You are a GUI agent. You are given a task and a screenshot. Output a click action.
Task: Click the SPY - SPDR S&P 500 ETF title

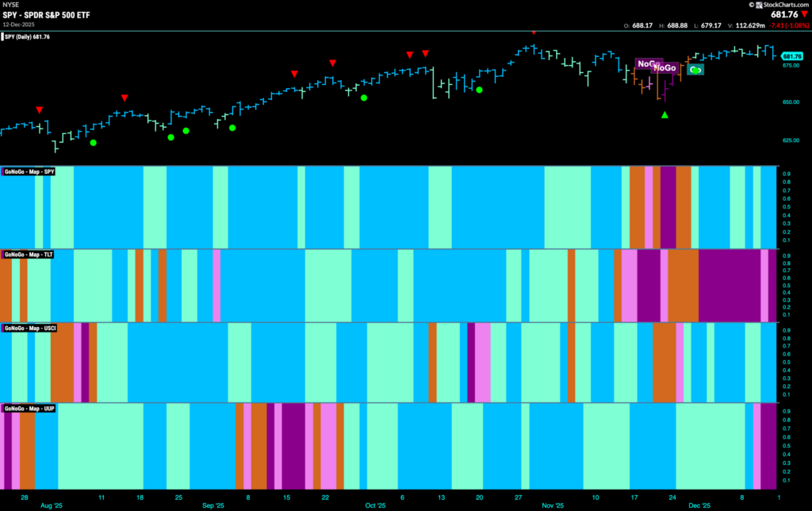pos(46,15)
